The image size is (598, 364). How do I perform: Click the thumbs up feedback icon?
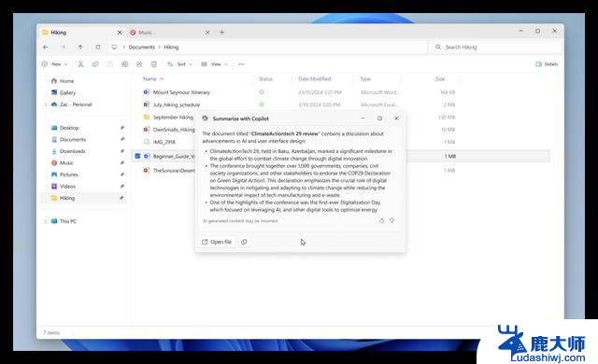coord(381,221)
